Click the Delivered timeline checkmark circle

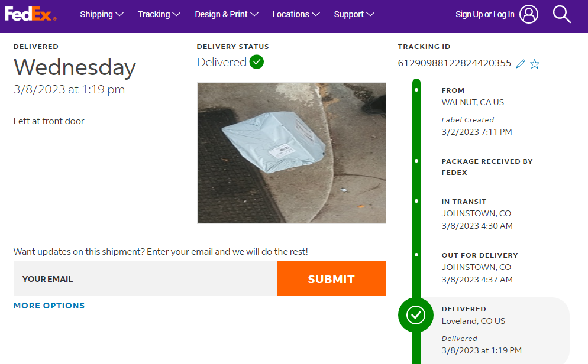(x=416, y=315)
